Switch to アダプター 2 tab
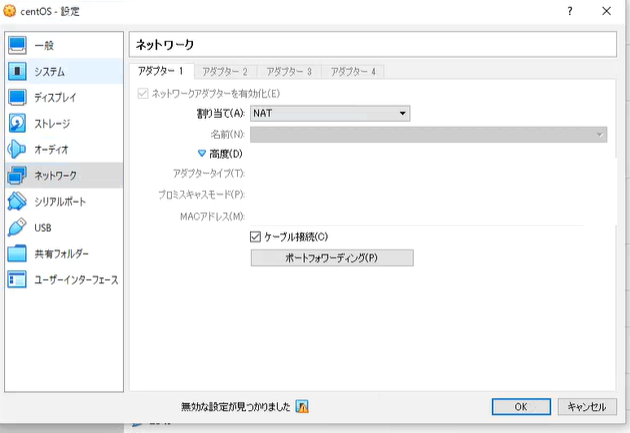This screenshot has width=630, height=433. [x=225, y=72]
